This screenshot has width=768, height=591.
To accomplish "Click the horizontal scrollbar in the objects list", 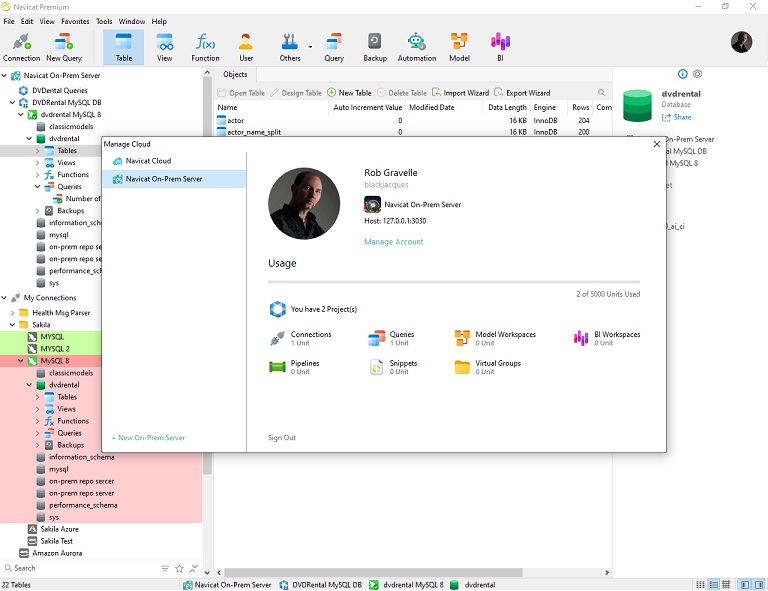I will click(x=373, y=572).
